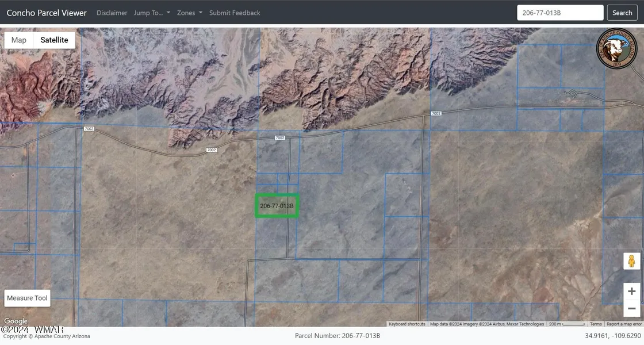Expand the Jump To dropdown
644x345 pixels.
[x=152, y=13]
